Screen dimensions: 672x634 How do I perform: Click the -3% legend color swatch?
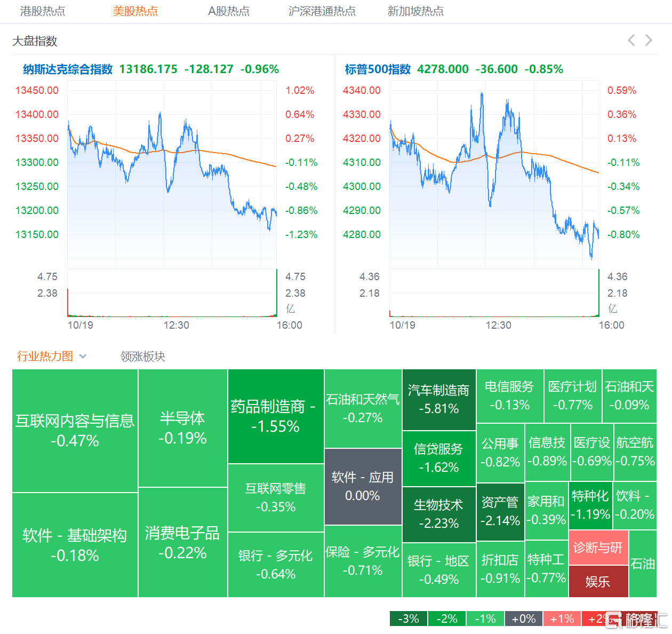tap(408, 619)
